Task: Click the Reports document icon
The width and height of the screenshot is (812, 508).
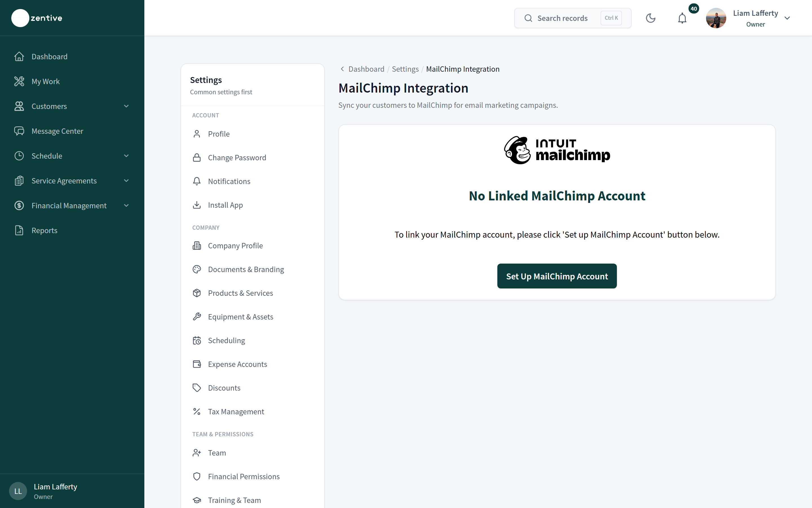Action: pos(19,231)
